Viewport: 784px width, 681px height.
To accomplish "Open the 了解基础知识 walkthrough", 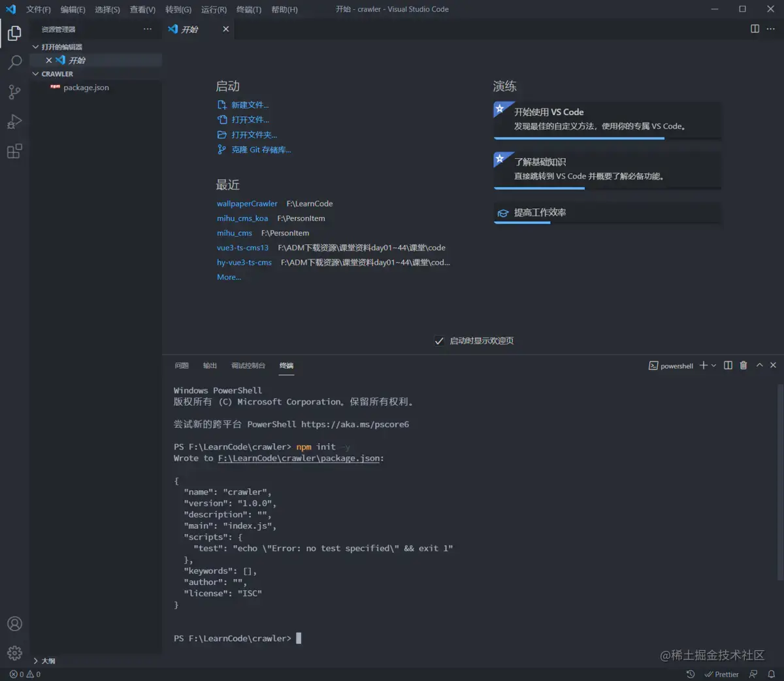I will pos(607,170).
